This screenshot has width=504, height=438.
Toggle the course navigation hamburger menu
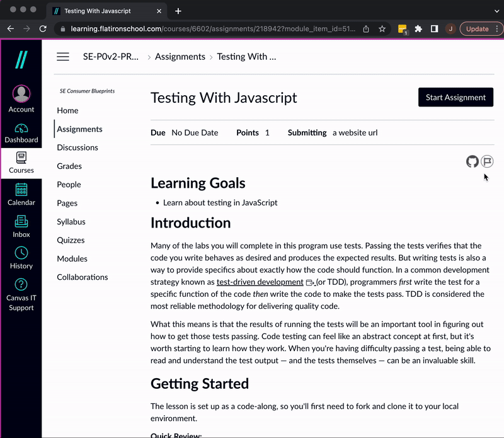tap(63, 57)
